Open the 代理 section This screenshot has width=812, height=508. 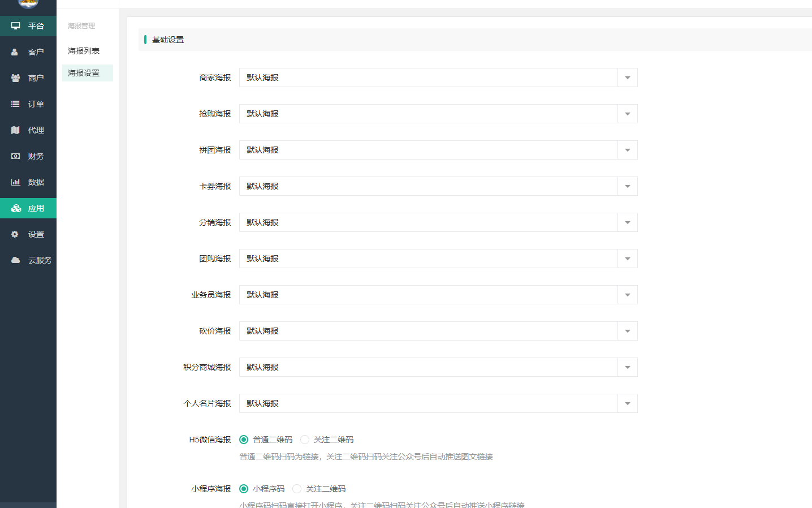pos(28,130)
